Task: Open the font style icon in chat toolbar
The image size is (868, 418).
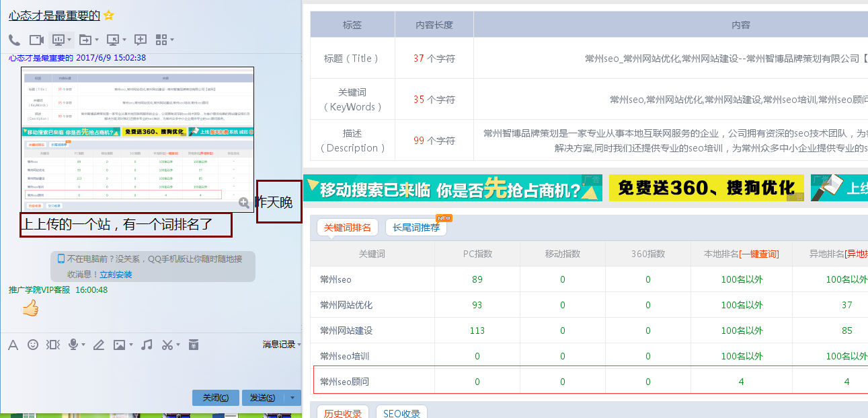Action: (13, 345)
